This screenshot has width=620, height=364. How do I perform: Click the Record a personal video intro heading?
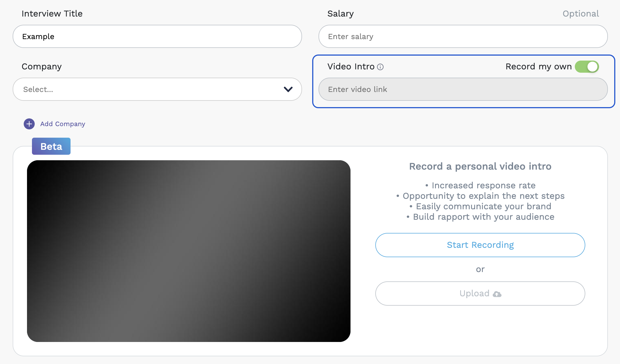480,166
